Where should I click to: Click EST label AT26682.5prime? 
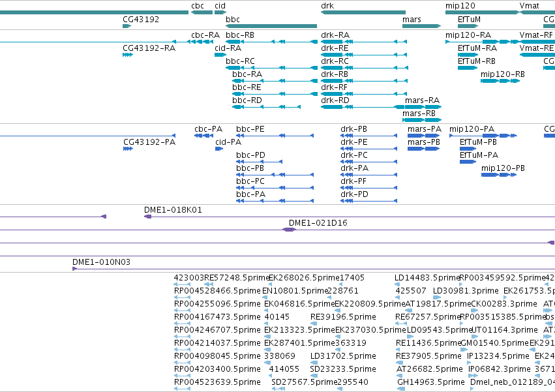pyautogui.click(x=430, y=369)
